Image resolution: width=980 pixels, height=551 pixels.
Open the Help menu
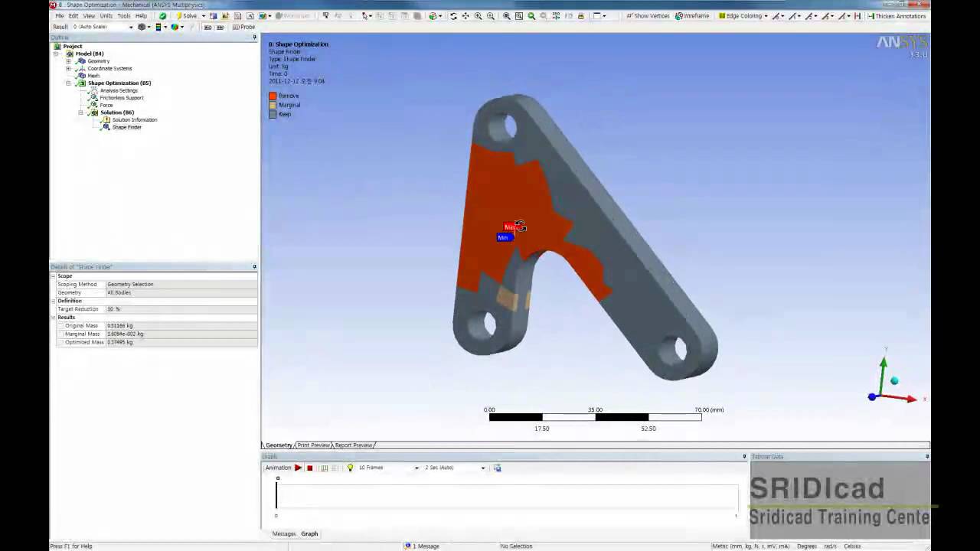pyautogui.click(x=141, y=15)
